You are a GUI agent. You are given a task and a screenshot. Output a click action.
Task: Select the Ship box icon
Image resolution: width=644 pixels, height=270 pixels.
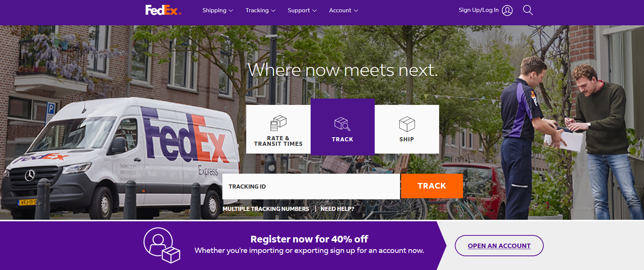407,124
